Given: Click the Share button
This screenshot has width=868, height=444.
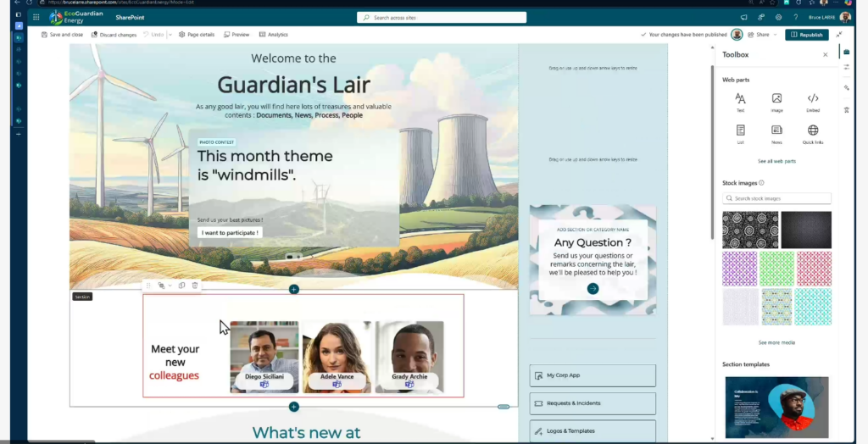Looking at the screenshot, I should 759,35.
